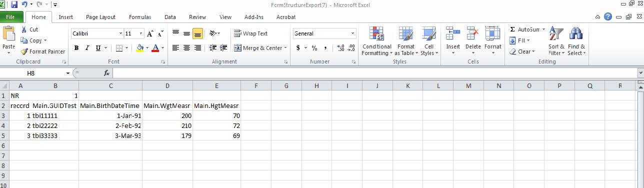This screenshot has width=644, height=188.
Task: Open Number dialog launcher
Action: click(354, 62)
